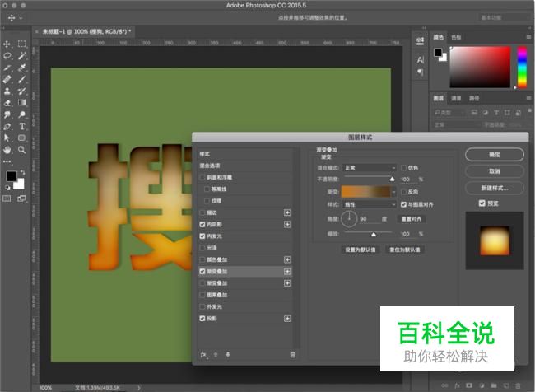Select the Healing Brush tool
The width and height of the screenshot is (535, 392).
7,80
